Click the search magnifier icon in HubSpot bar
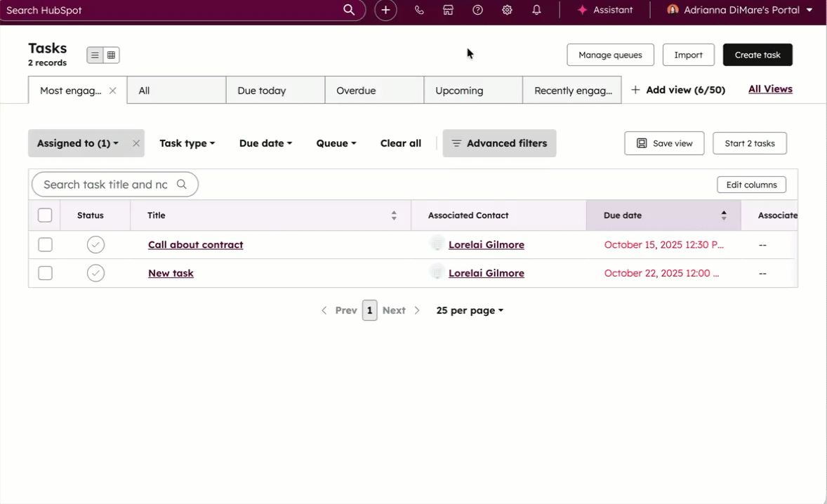 349,10
